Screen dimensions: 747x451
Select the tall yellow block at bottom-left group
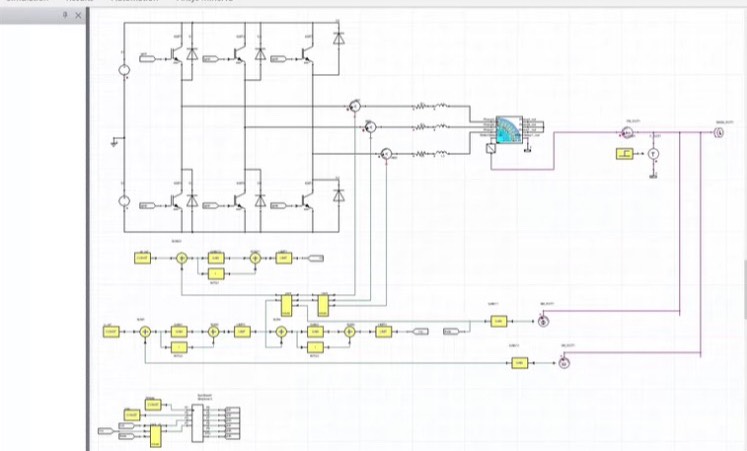pos(155,436)
